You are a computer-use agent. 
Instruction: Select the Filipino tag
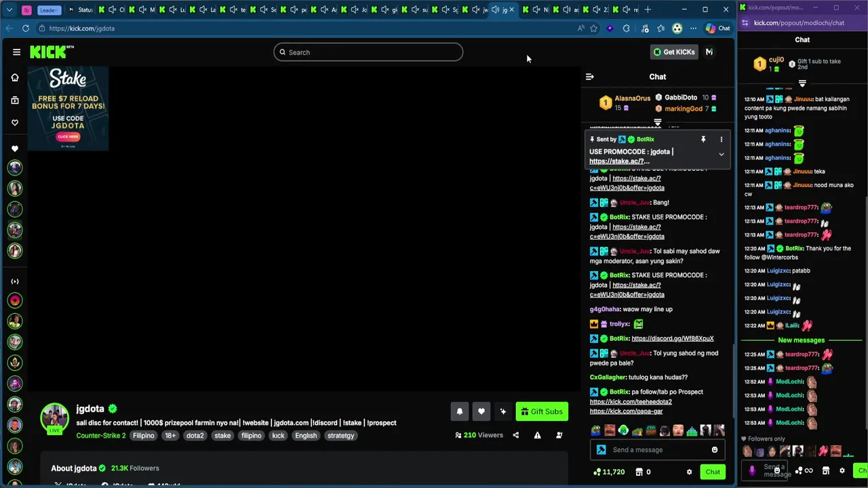pos(144,436)
